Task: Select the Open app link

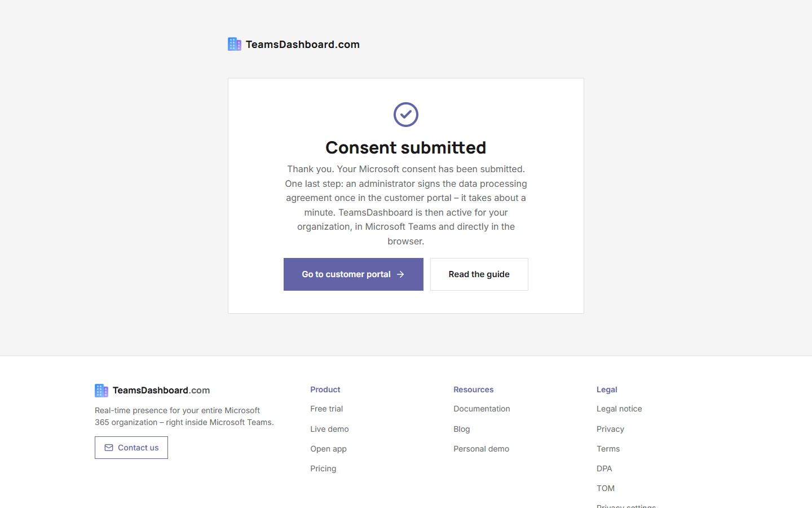Action: click(328, 449)
